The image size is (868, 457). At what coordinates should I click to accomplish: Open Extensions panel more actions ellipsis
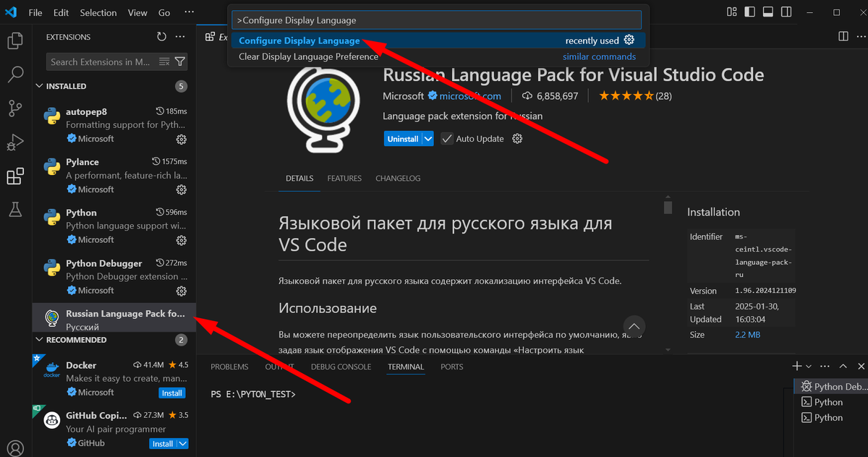(181, 36)
